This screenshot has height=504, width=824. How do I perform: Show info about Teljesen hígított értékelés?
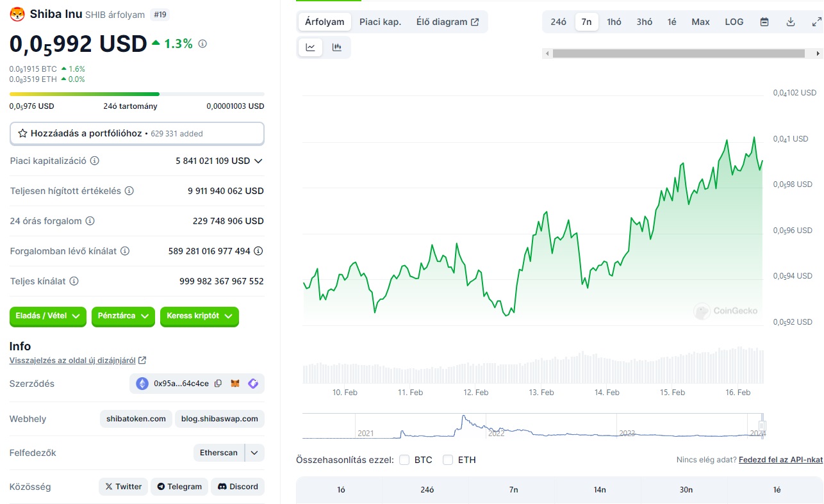(129, 191)
